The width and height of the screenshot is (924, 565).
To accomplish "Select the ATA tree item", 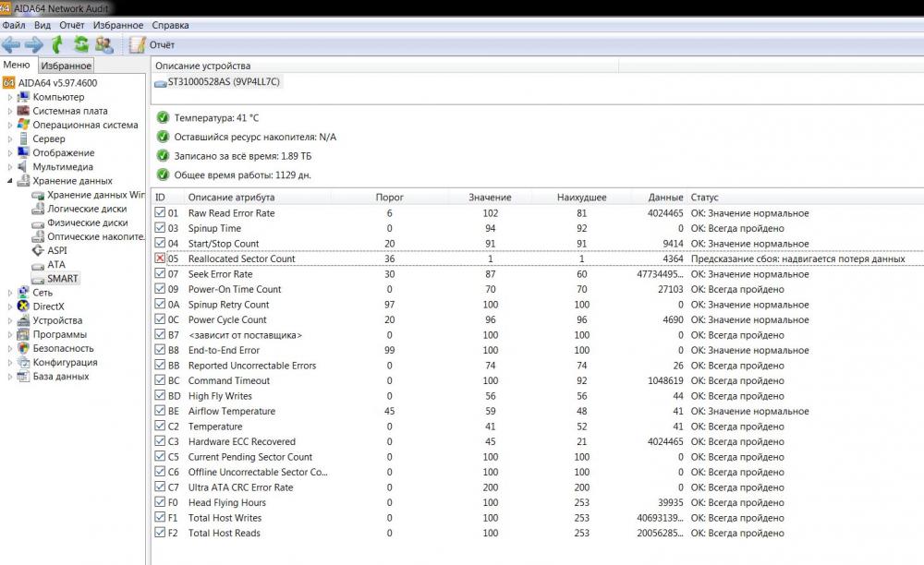I will point(56,264).
